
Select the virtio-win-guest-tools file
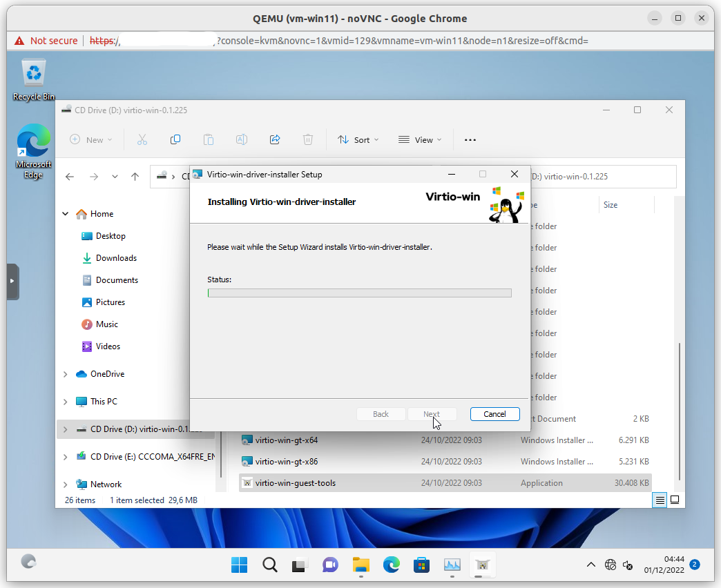445,483
